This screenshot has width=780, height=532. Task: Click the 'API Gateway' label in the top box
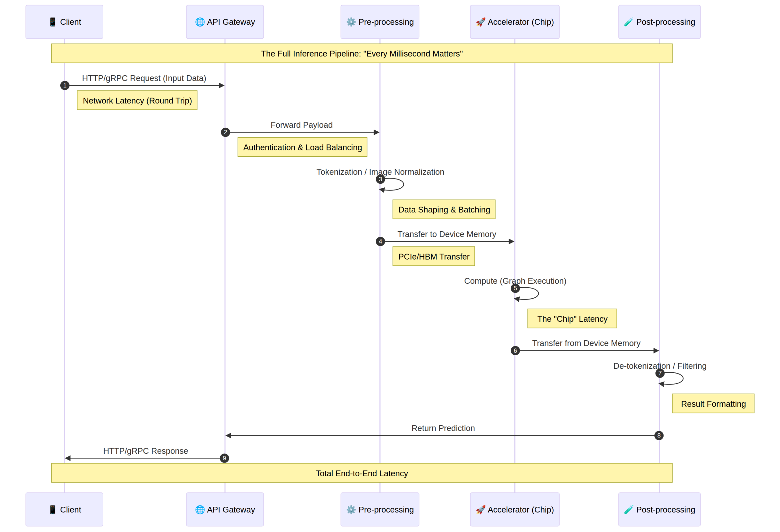(231, 22)
